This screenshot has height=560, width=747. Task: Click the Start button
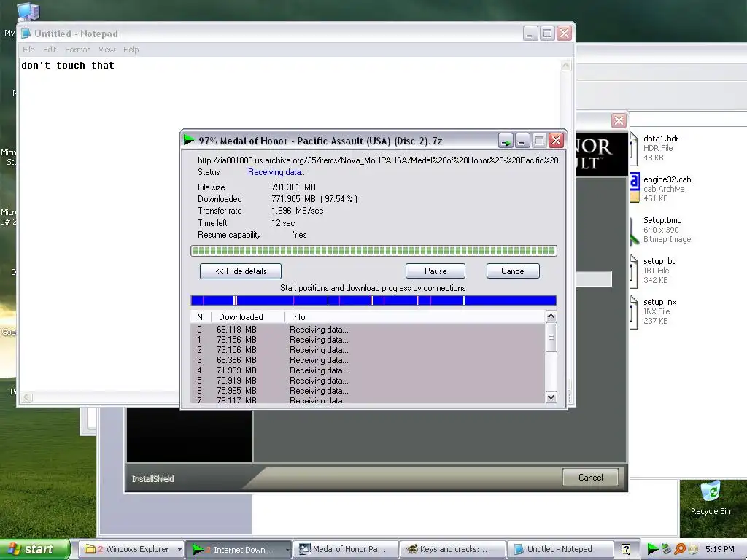(34, 549)
